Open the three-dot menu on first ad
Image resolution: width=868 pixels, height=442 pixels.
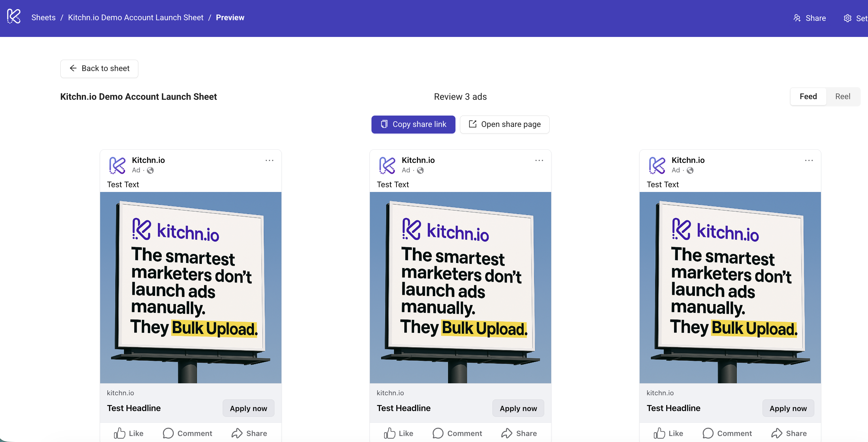[x=269, y=160]
